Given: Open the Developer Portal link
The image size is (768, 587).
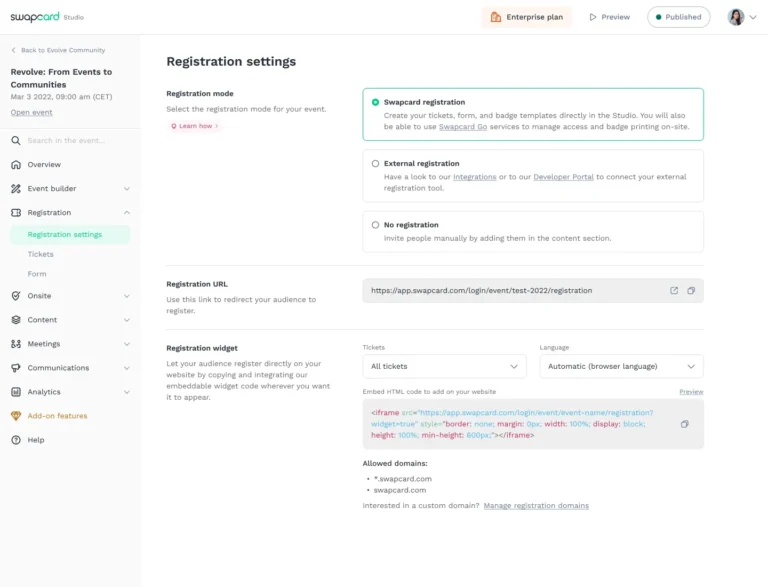Looking at the screenshot, I should coord(563,177).
